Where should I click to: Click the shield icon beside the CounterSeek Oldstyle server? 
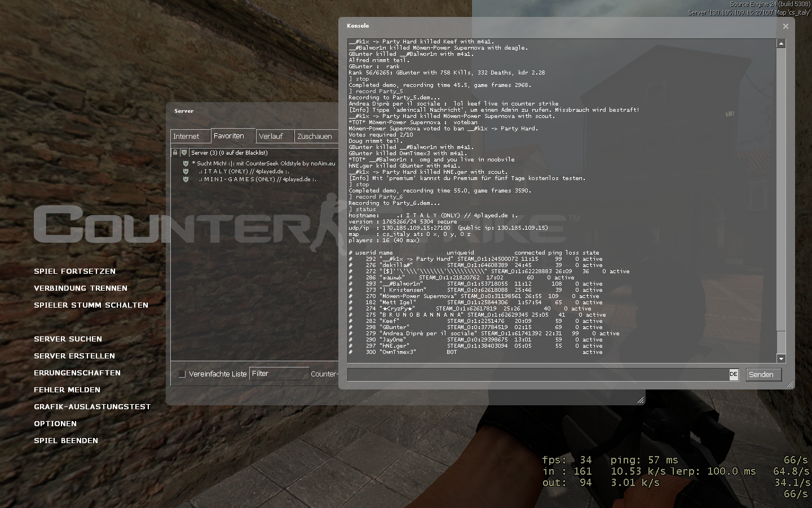186,164
